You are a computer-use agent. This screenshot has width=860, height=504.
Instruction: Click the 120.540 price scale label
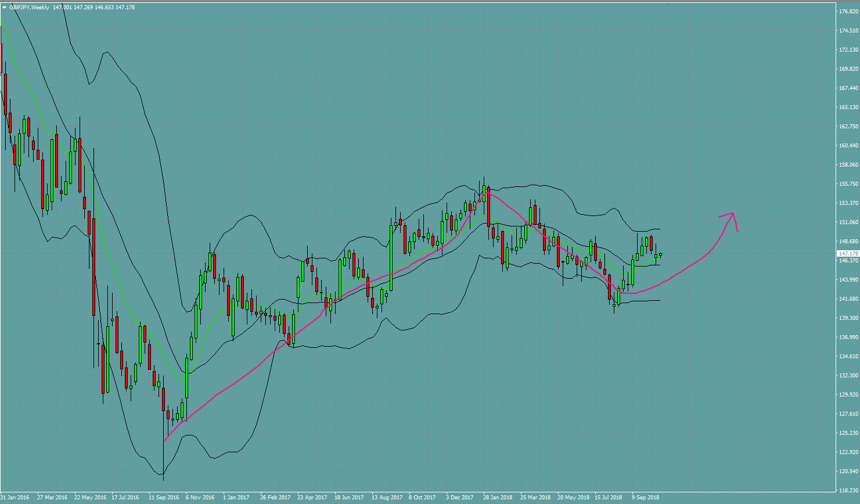coord(848,471)
